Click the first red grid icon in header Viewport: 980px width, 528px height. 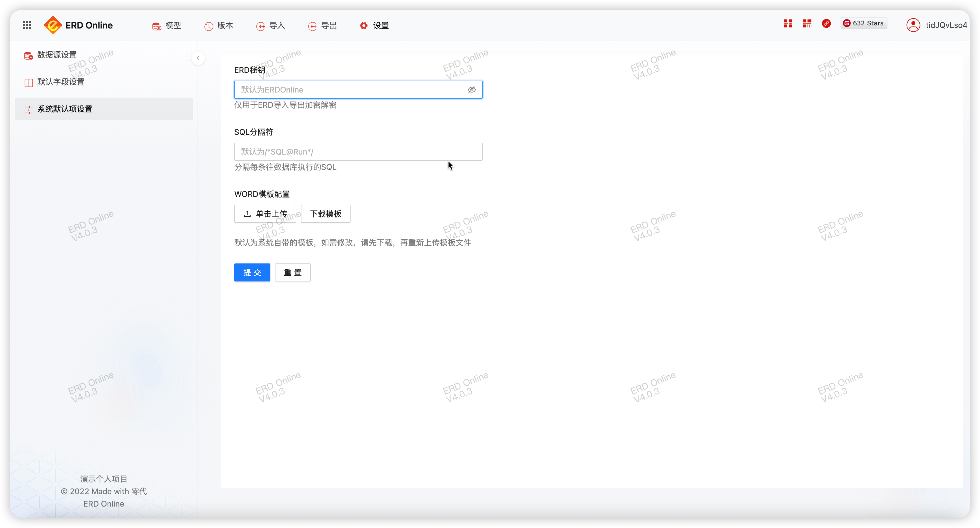click(788, 24)
